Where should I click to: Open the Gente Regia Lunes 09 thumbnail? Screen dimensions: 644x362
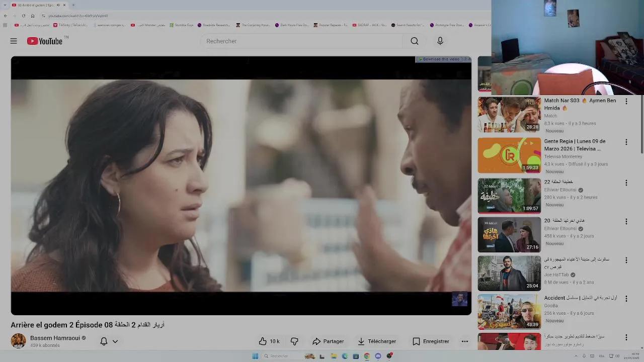509,155
